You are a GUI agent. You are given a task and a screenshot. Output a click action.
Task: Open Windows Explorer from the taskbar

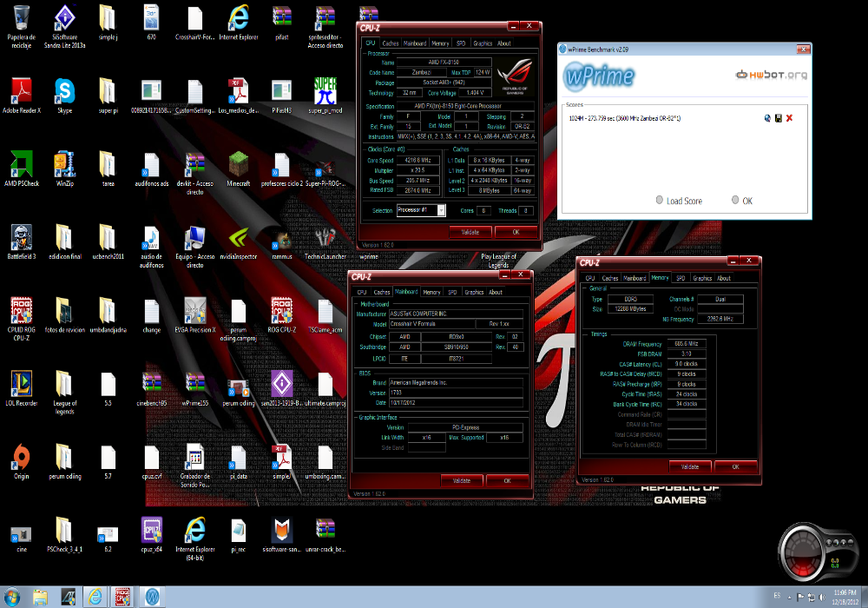pos(40,597)
